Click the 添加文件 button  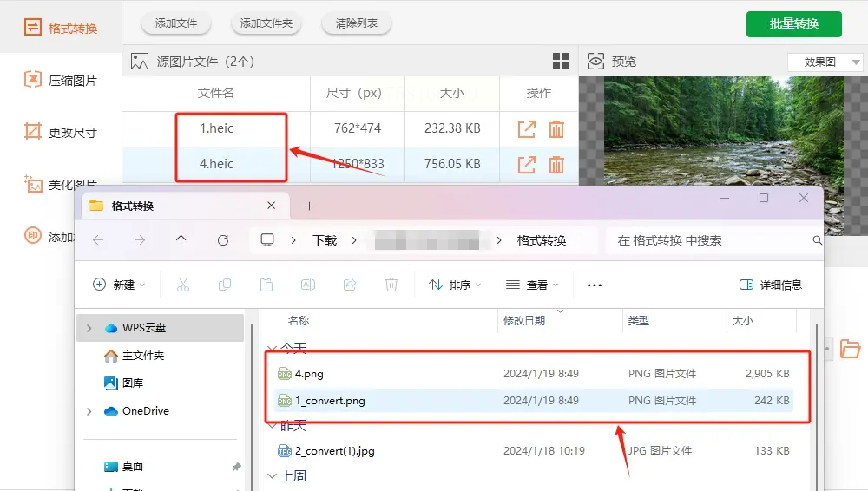pyautogui.click(x=176, y=23)
